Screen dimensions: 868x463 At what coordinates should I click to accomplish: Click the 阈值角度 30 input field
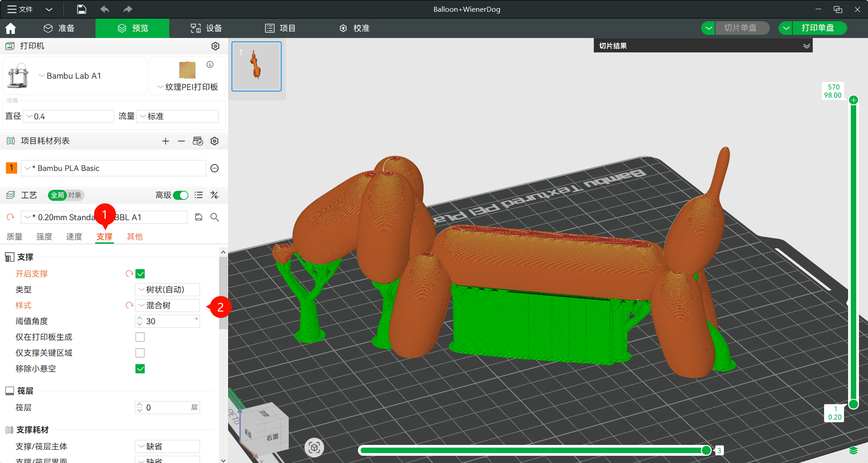tap(167, 321)
